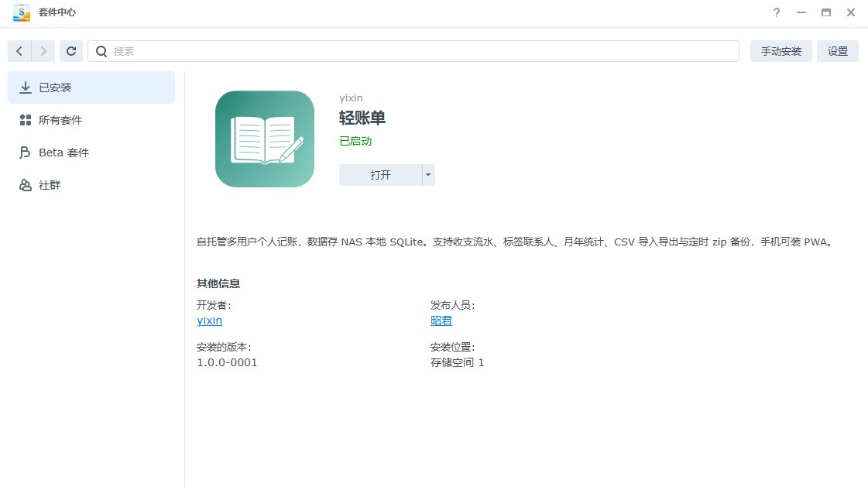Click the version 1.0.0-0001 text
This screenshot has width=868, height=487.
point(227,362)
